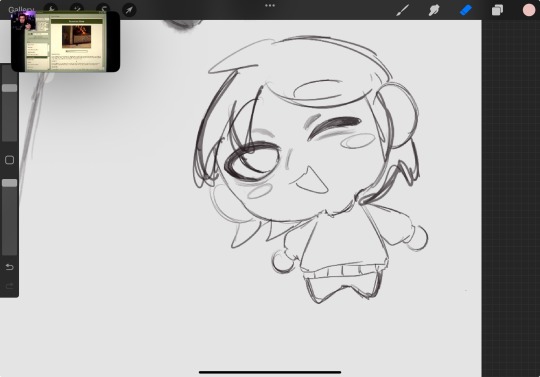Tap the highlighted blue Eraser tool

466,10
